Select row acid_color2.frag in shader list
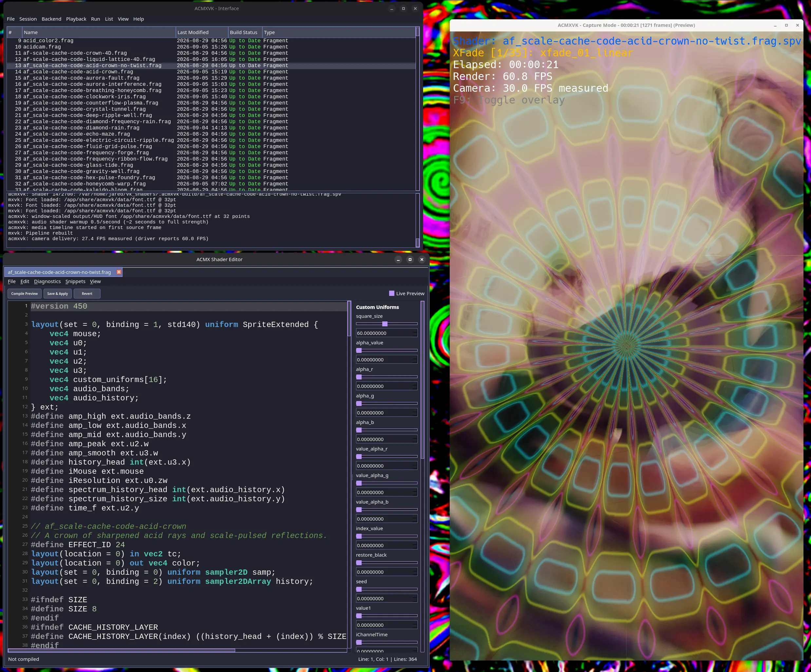The width and height of the screenshot is (811, 672). 211,41
